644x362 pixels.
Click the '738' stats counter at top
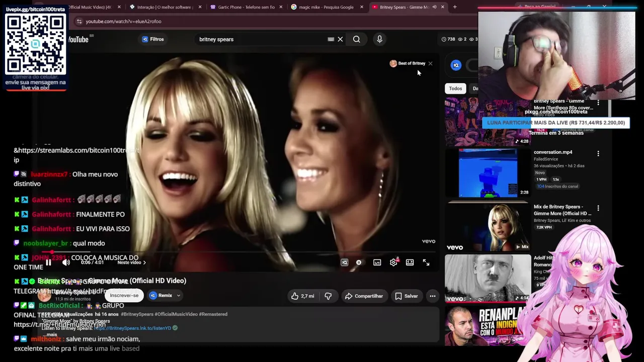tap(448, 39)
